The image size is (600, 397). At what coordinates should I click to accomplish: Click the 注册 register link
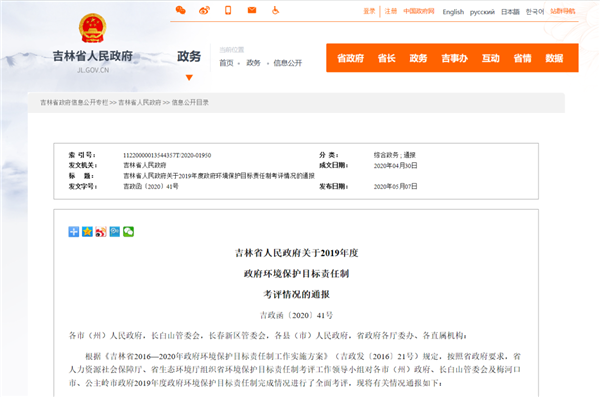(x=391, y=11)
